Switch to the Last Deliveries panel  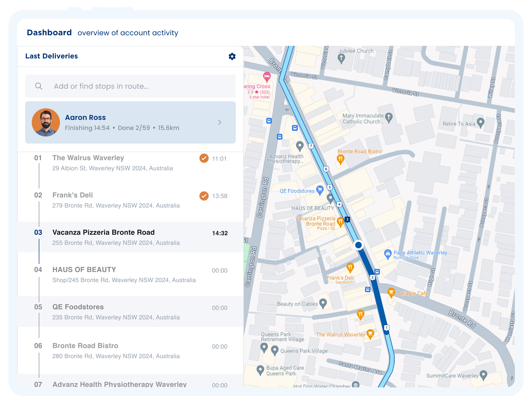pos(52,56)
